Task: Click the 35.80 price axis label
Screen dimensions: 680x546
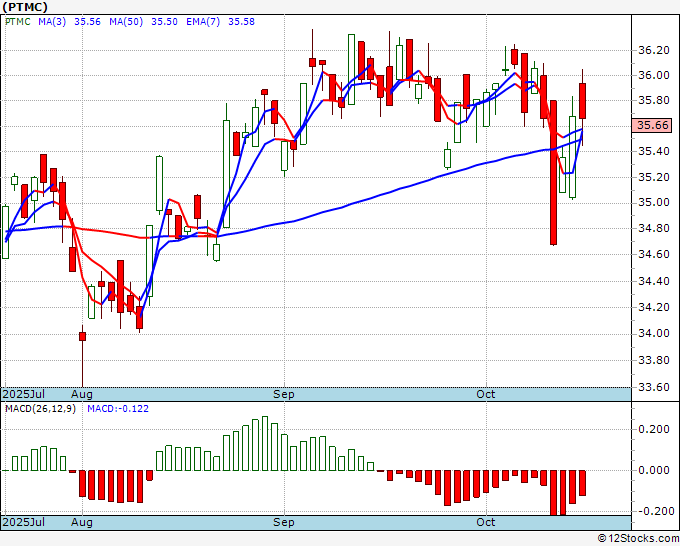Action: coord(654,100)
